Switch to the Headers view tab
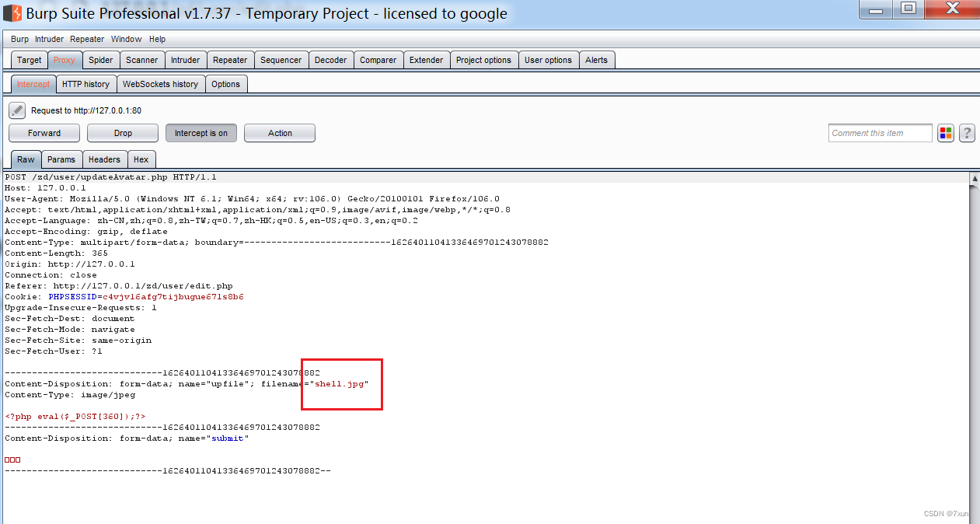The height and width of the screenshot is (524, 980). pyautogui.click(x=104, y=159)
